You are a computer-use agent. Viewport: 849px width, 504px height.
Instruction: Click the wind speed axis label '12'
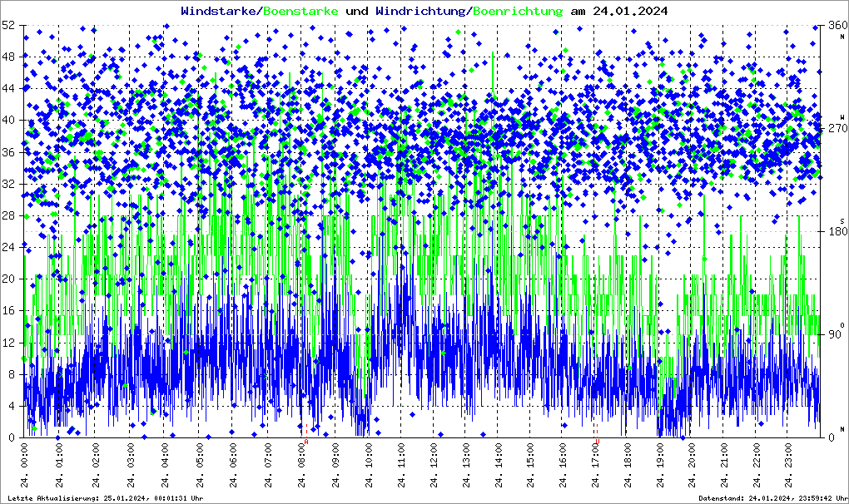pyautogui.click(x=8, y=343)
